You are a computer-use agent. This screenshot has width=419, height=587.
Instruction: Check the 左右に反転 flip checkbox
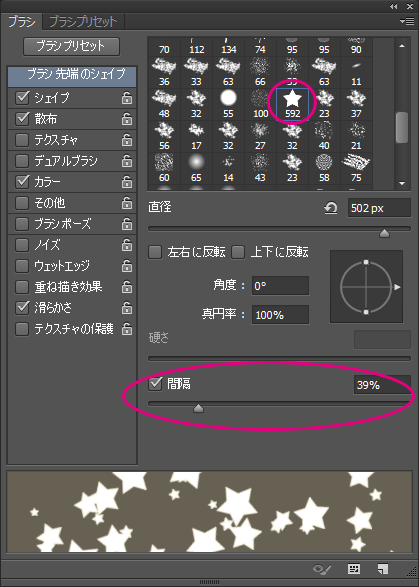pos(155,252)
